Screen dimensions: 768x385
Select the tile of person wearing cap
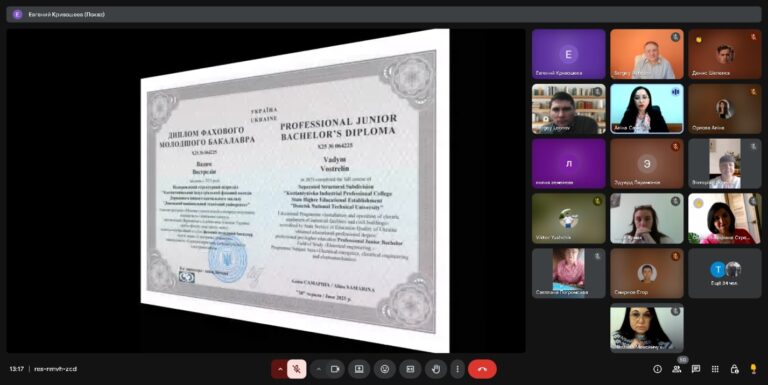pyautogui.click(x=724, y=164)
